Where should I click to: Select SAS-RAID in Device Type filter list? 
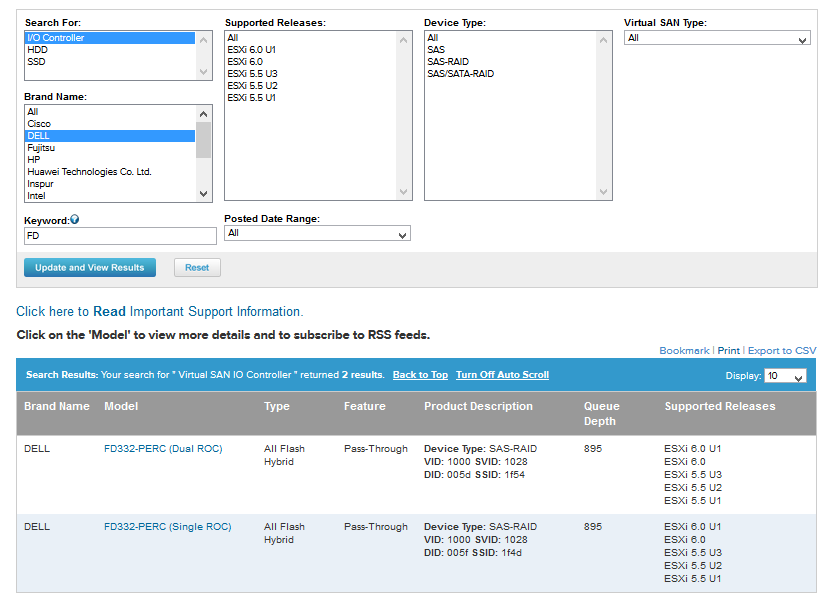pos(510,62)
